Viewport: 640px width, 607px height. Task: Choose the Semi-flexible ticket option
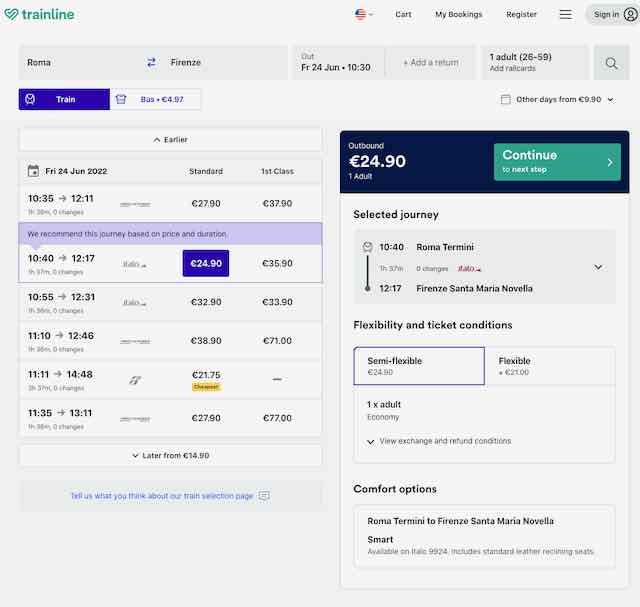[x=419, y=366]
